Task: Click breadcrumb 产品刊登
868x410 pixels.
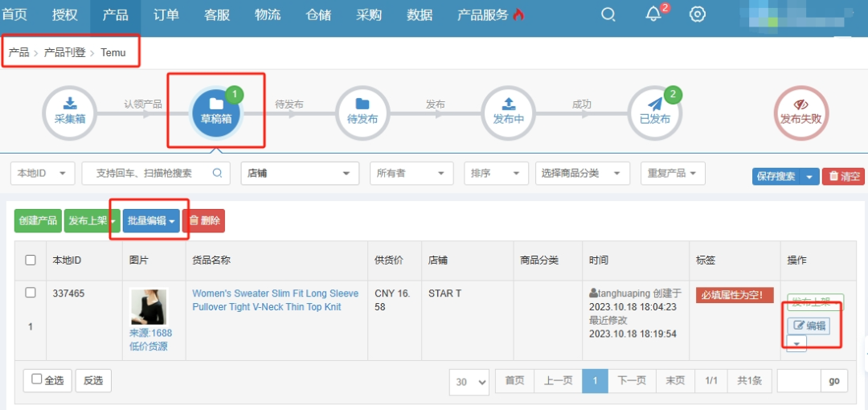Action: pos(65,53)
